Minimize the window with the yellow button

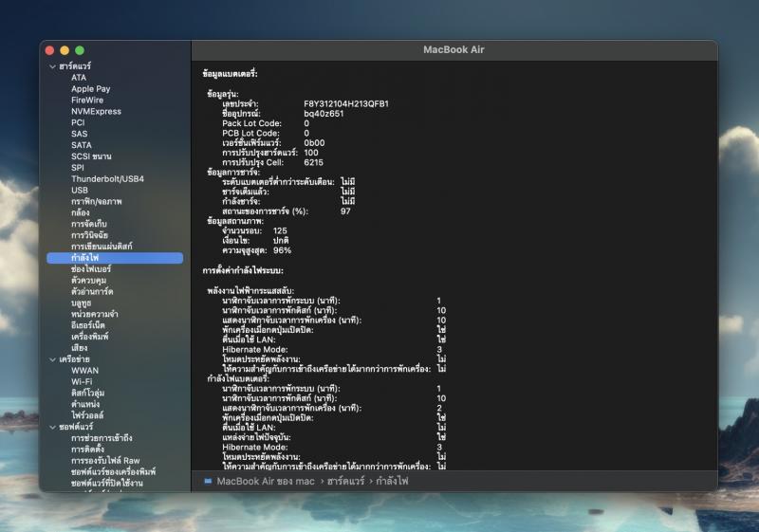65,49
